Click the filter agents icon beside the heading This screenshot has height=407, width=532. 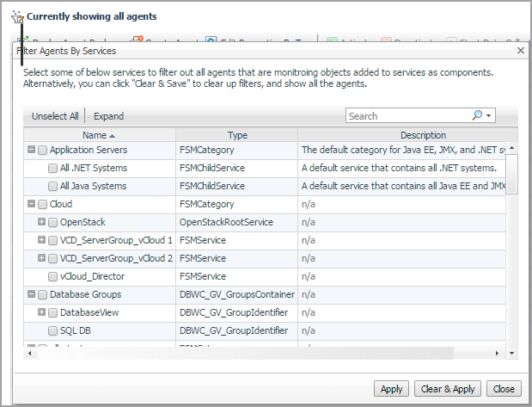pos(17,16)
